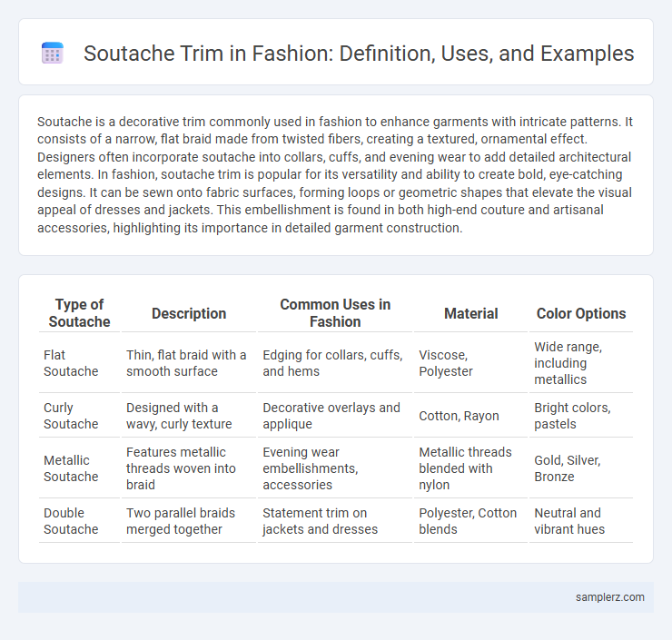This screenshot has height=640, width=672.
Task: Select the 'Neutral and vibrant hues' cell
Action: click(x=580, y=521)
